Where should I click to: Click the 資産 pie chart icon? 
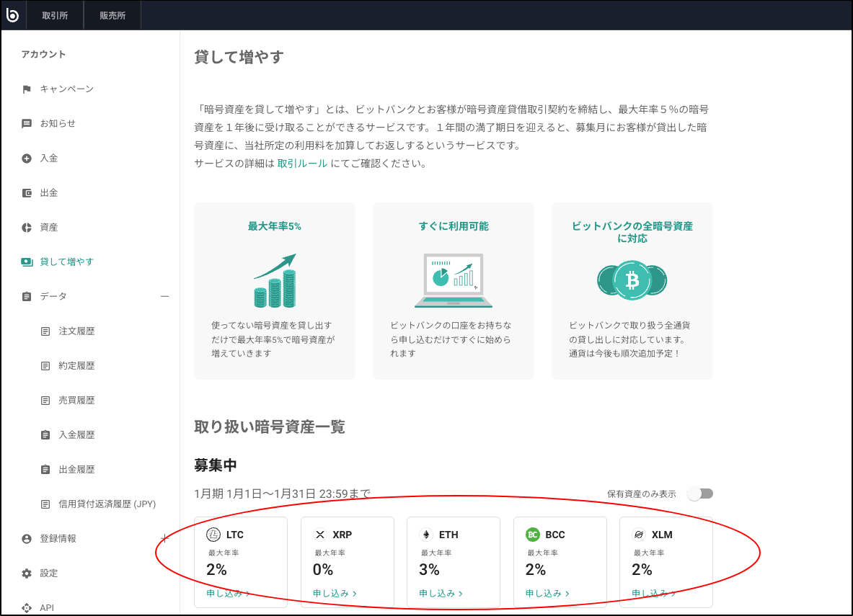point(27,227)
